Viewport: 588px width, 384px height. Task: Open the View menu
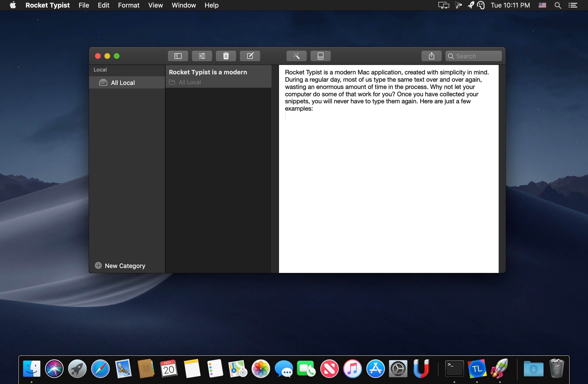click(155, 5)
